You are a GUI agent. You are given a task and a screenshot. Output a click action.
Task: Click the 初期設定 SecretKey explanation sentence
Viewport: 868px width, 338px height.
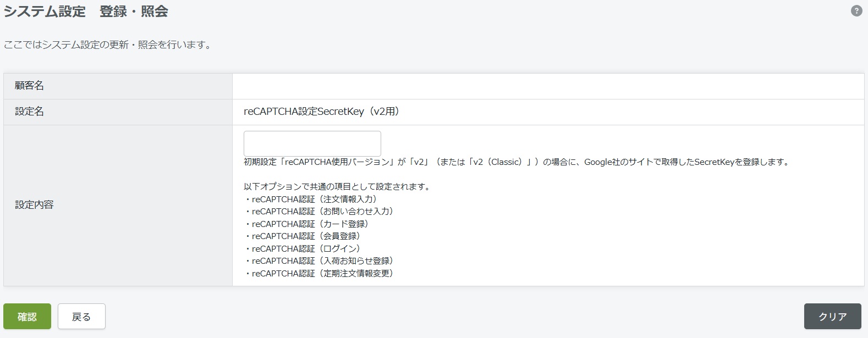click(517, 162)
